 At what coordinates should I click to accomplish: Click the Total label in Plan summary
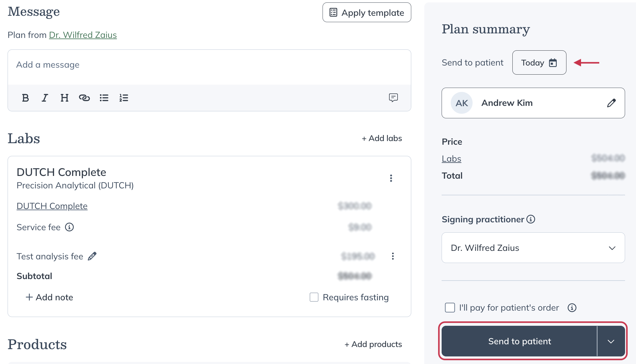pyautogui.click(x=452, y=176)
